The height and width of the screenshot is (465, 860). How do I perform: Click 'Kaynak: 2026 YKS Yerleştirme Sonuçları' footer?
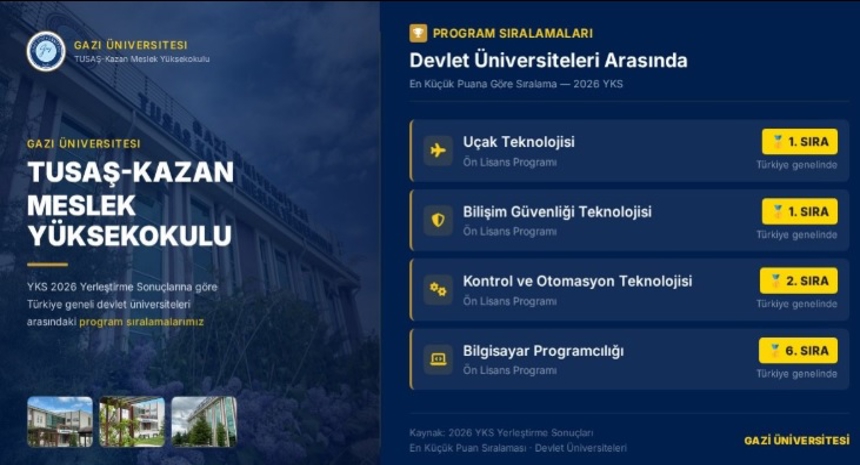(501, 433)
